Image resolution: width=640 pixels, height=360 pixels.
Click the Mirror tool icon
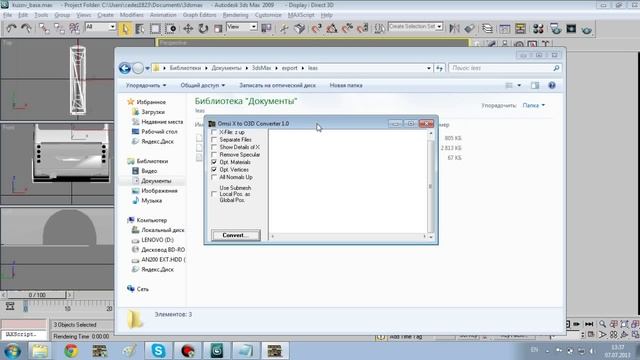454,28
